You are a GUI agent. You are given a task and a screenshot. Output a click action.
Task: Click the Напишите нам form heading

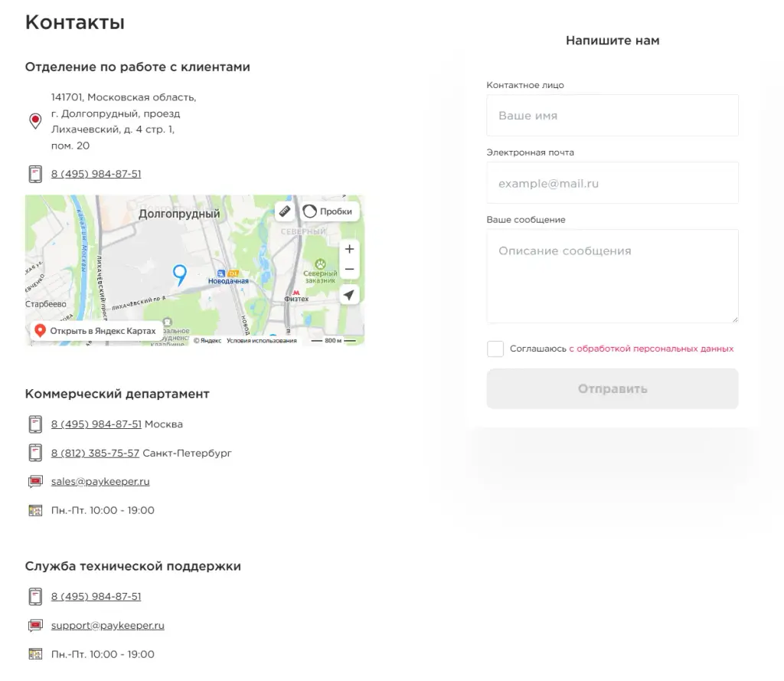pos(612,41)
